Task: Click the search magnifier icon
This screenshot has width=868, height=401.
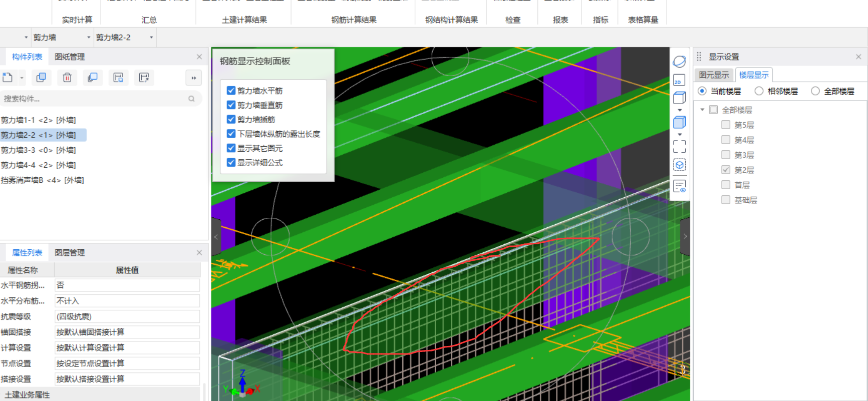Action: click(191, 99)
